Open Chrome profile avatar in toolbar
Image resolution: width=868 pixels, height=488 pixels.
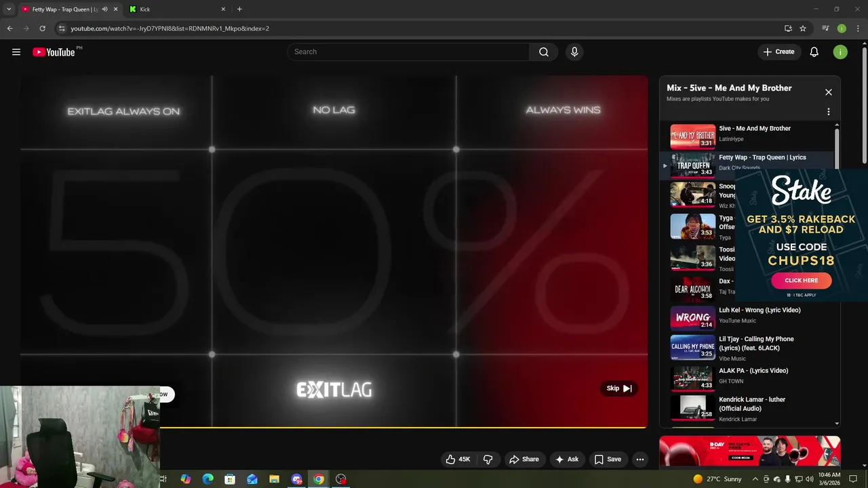(x=842, y=28)
